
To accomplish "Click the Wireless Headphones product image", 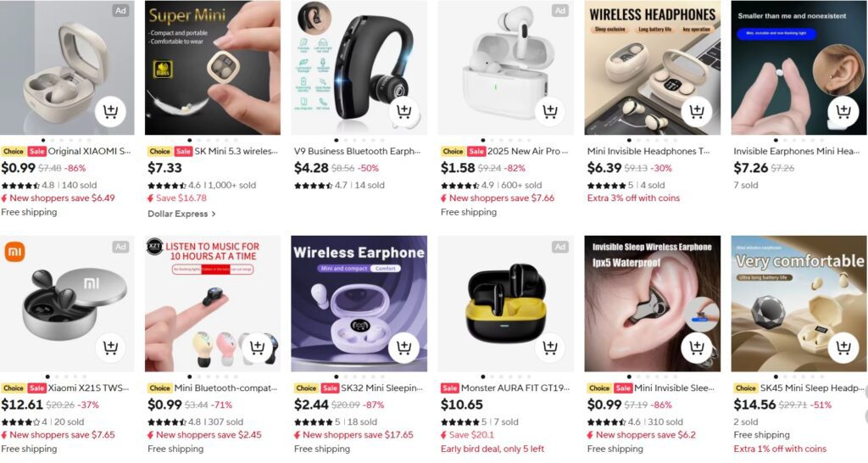I will 652,68.
